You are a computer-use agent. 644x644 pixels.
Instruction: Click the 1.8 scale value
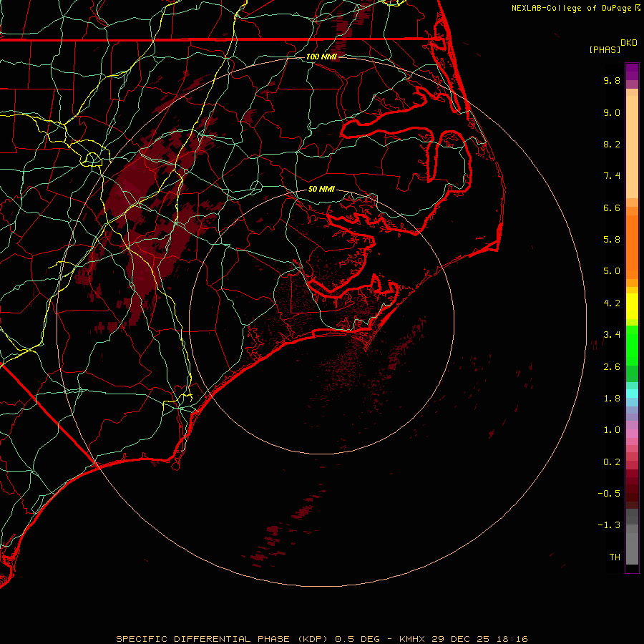click(612, 399)
